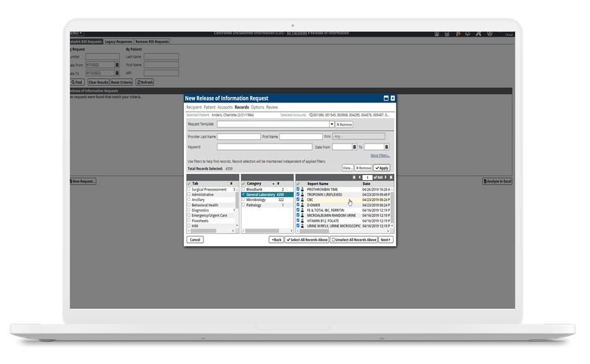Image resolution: width=590 pixels, height=364 pixels.
Task: Click the Apply filters button
Action: pyautogui.click(x=382, y=168)
